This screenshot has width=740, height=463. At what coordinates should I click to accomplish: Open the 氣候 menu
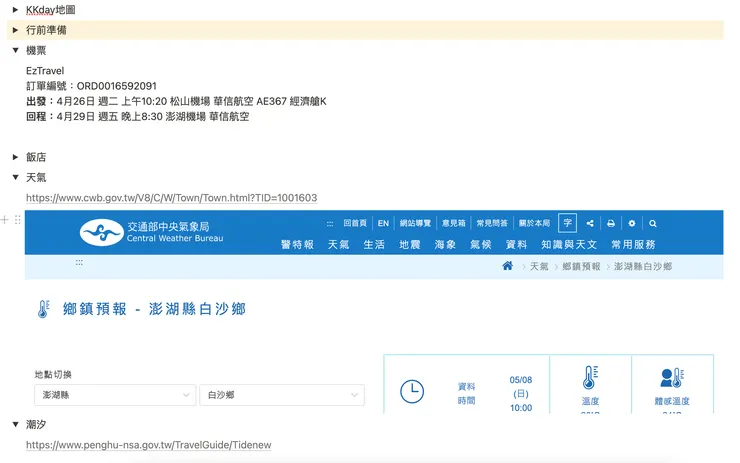(x=481, y=244)
